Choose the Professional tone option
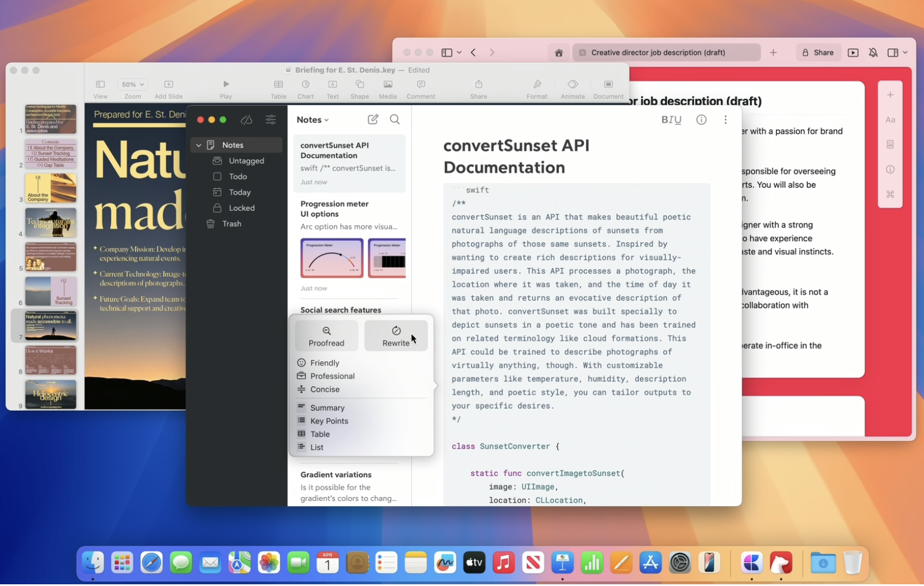Image resolution: width=924 pixels, height=586 pixels. tap(332, 376)
